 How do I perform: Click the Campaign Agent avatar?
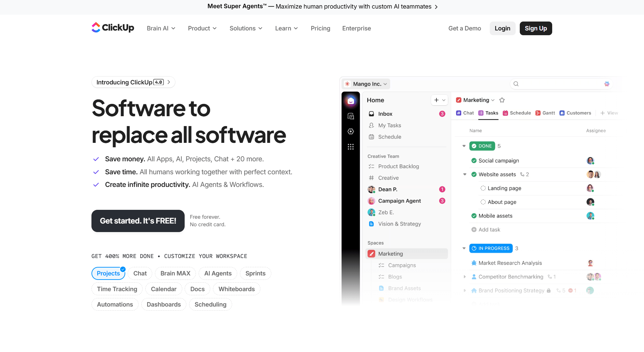(372, 201)
